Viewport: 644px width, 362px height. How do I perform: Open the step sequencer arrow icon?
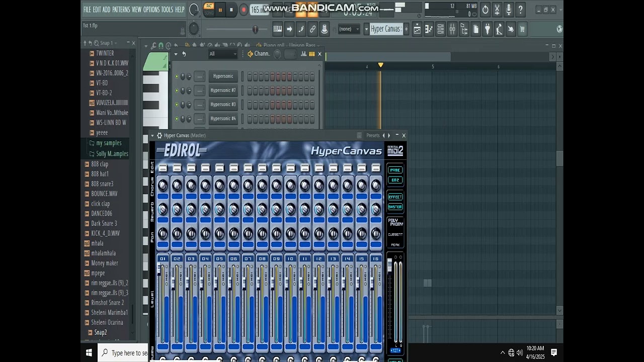[x=289, y=29]
